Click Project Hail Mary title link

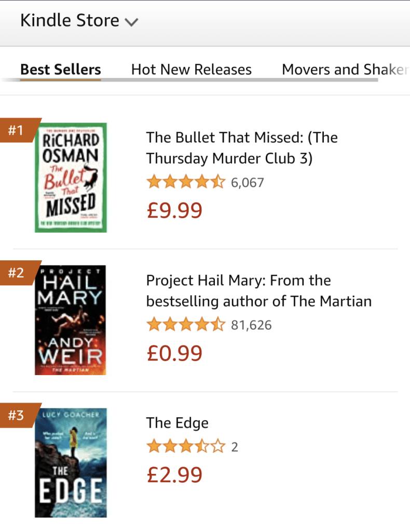pyautogui.click(x=258, y=290)
